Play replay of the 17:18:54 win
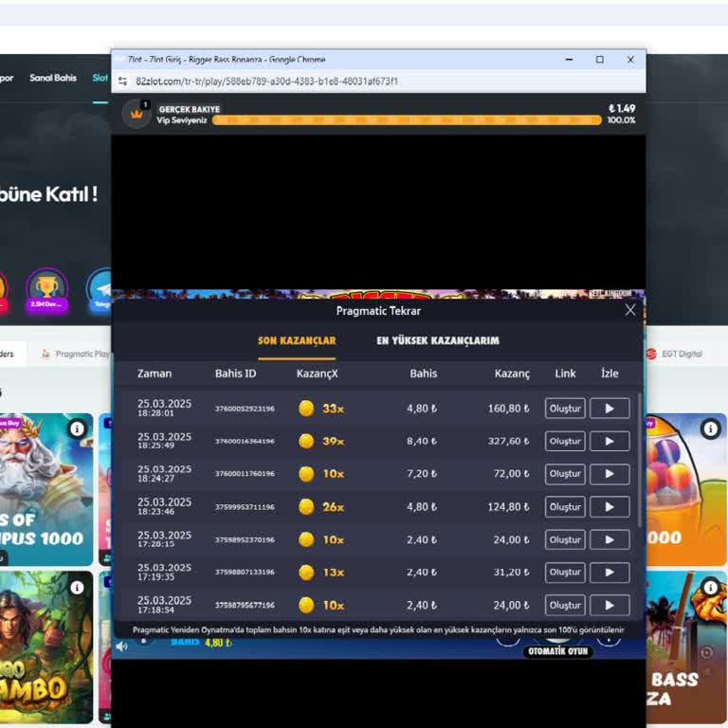The width and height of the screenshot is (728, 728). point(610,606)
